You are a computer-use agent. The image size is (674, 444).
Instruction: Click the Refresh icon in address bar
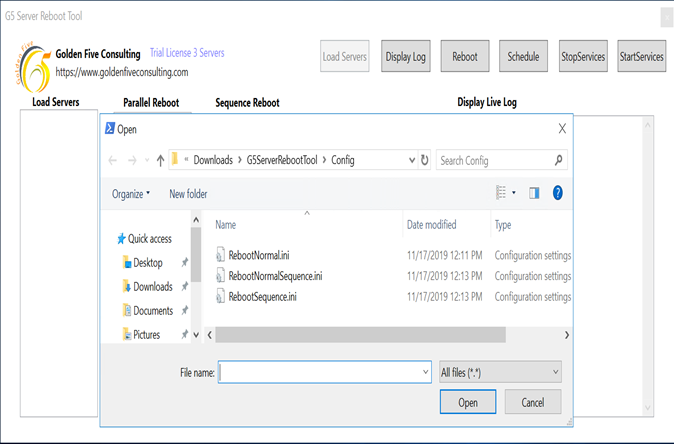pos(425,160)
